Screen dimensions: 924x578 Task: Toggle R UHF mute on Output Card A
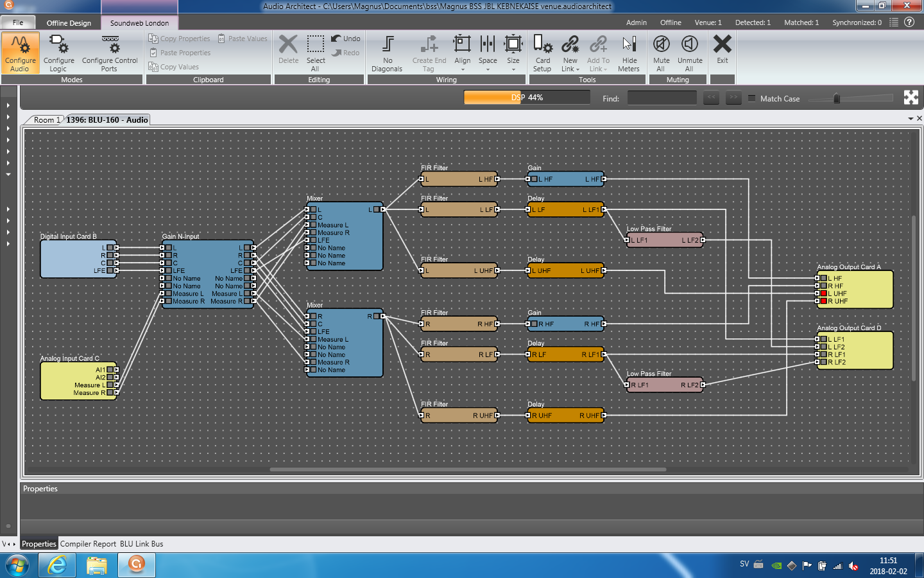[823, 301]
